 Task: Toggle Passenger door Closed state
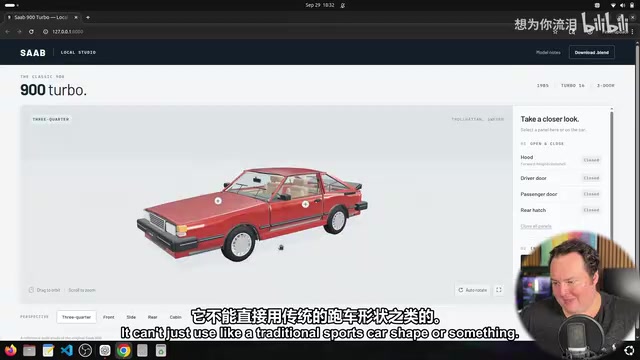pyautogui.click(x=591, y=194)
